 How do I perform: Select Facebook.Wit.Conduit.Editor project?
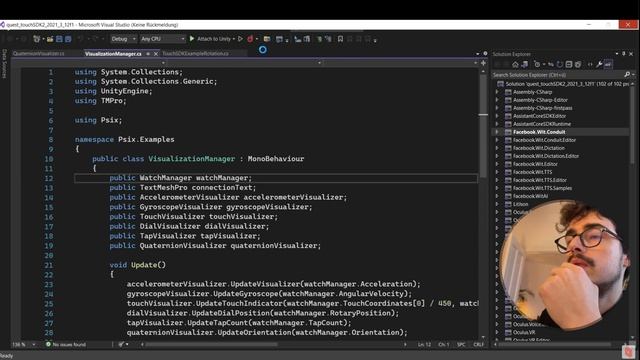[544, 140]
